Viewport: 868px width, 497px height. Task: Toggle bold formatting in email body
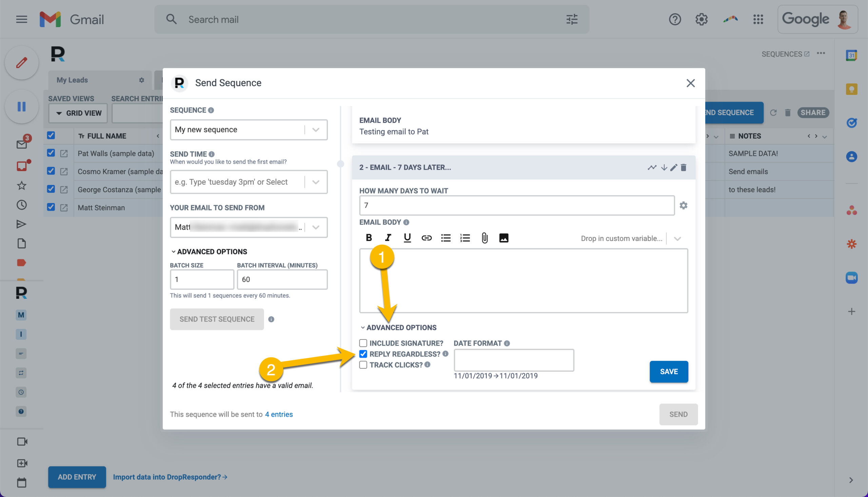point(369,238)
